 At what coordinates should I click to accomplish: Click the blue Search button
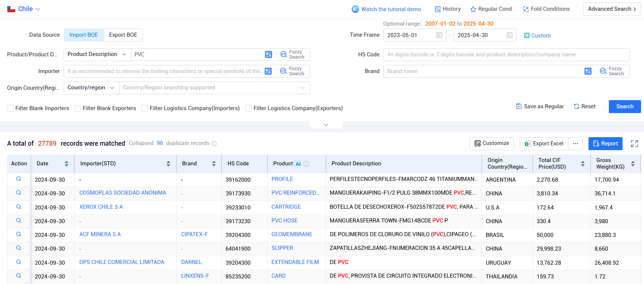625,106
